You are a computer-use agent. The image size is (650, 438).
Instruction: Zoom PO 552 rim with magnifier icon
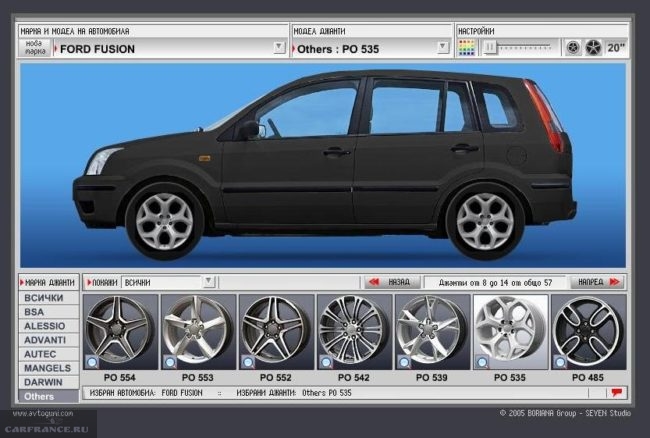tap(248, 362)
